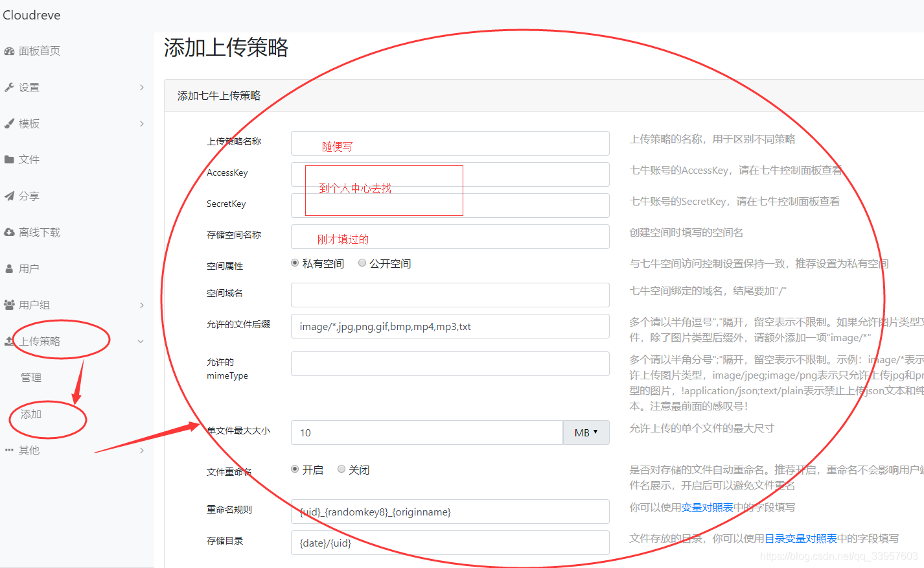Select 开启 for file renaming
The width and height of the screenshot is (924, 568).
click(x=295, y=469)
